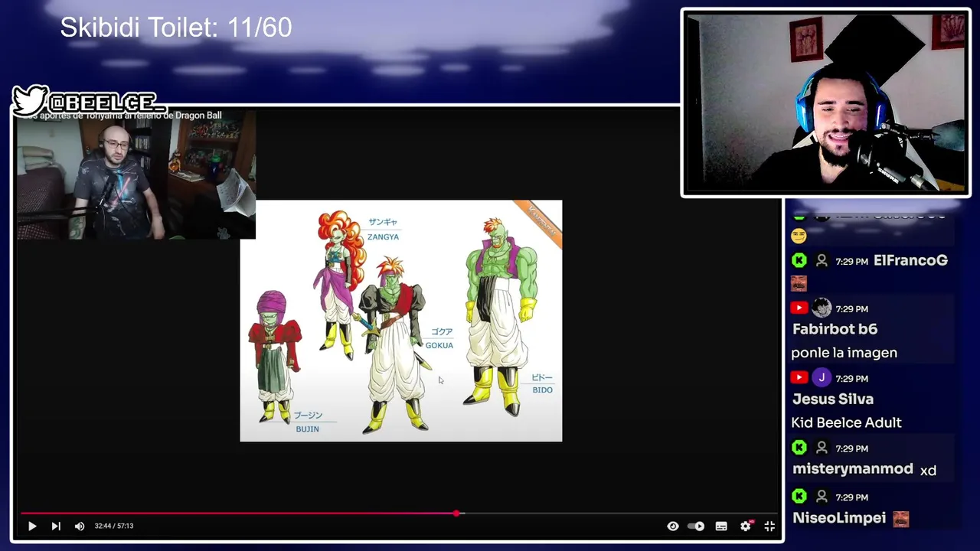The width and height of the screenshot is (980, 551).
Task: Click the 'Kid Beelce Adult' chat message
Action: 846,422
